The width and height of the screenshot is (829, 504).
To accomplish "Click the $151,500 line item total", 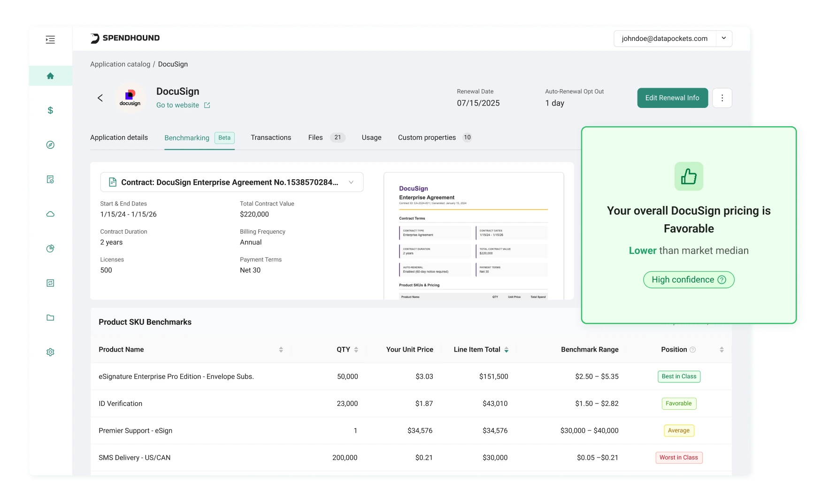I will [x=493, y=376].
